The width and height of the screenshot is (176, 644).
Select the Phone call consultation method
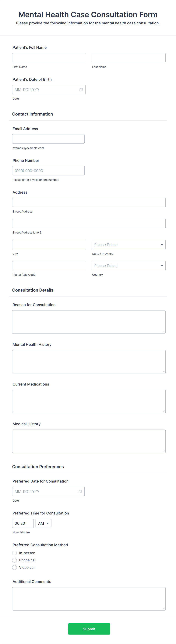pyautogui.click(x=15, y=560)
